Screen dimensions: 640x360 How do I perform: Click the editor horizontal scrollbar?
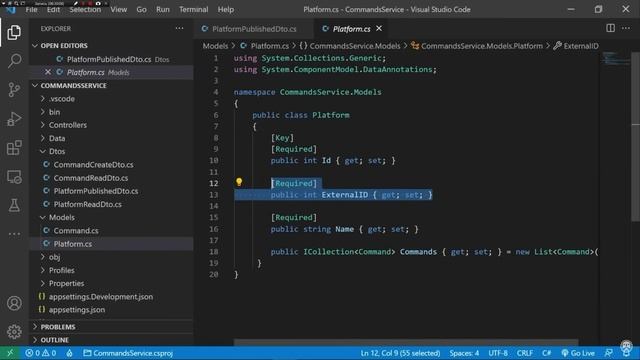[406, 342]
